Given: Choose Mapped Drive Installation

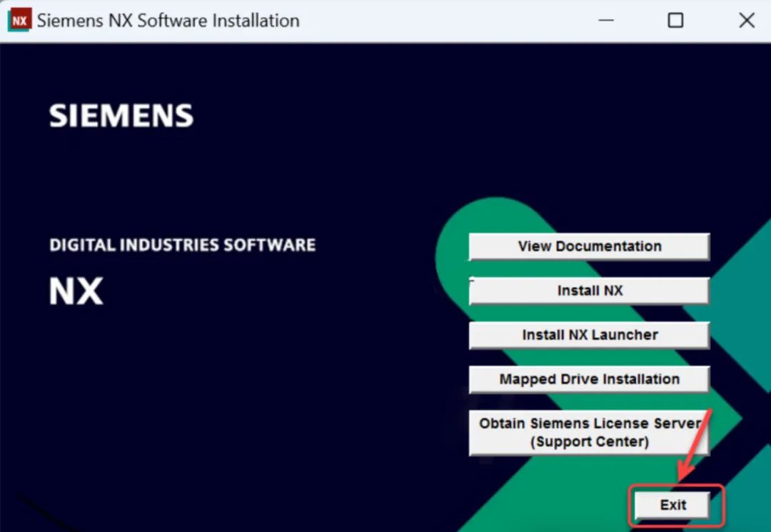Looking at the screenshot, I should coord(589,379).
